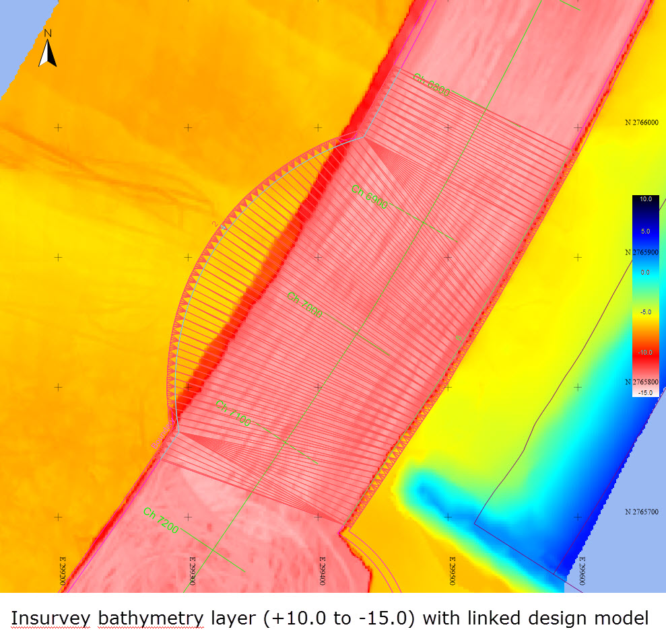Click the north arrow compass symbol
The height and width of the screenshot is (644, 666).
click(x=48, y=52)
